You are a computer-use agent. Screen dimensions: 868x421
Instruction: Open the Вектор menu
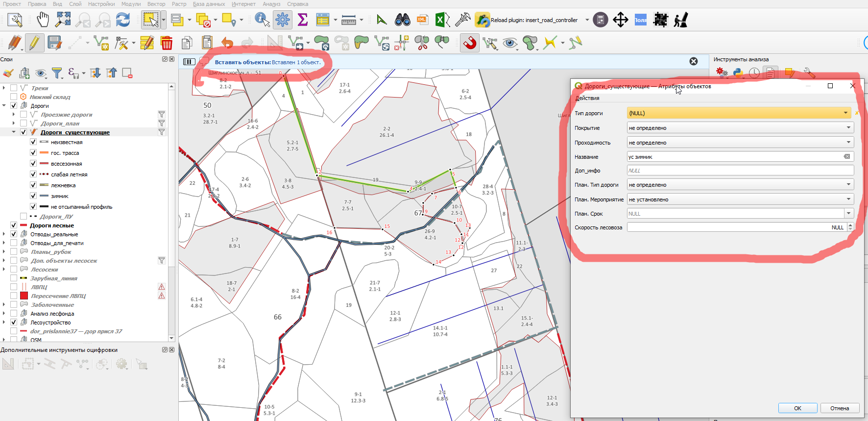click(x=156, y=4)
